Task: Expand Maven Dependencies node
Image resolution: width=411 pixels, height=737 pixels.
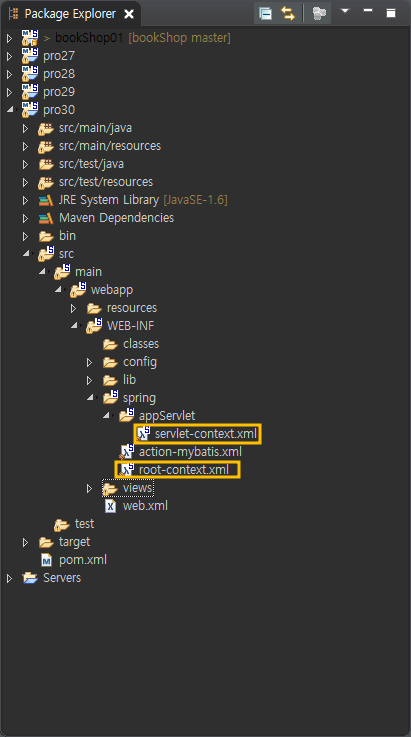Action: coord(25,218)
